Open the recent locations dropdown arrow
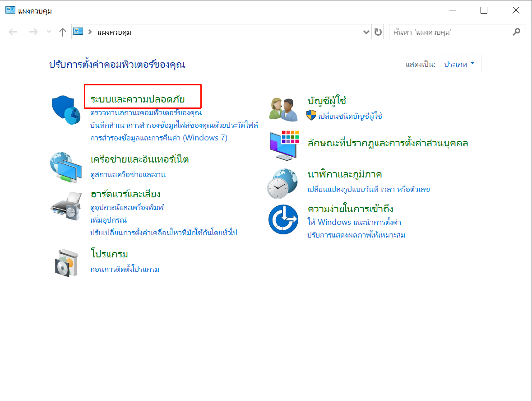 coord(49,32)
